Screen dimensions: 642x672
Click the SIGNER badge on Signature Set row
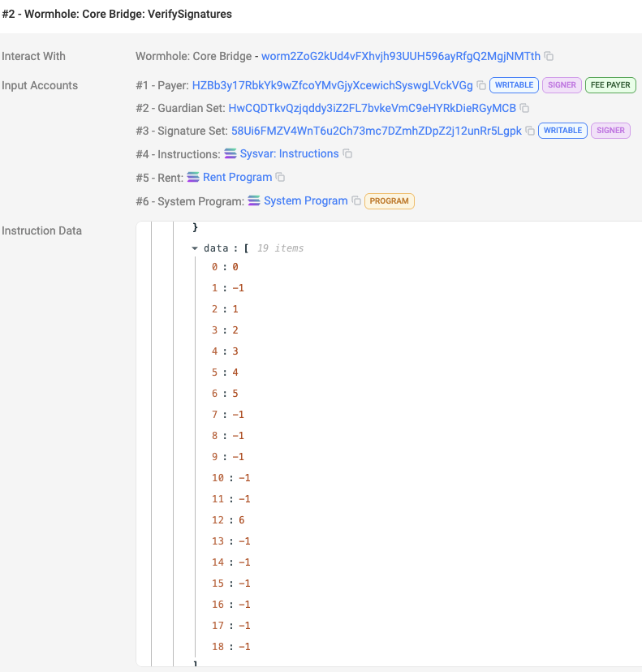610,131
